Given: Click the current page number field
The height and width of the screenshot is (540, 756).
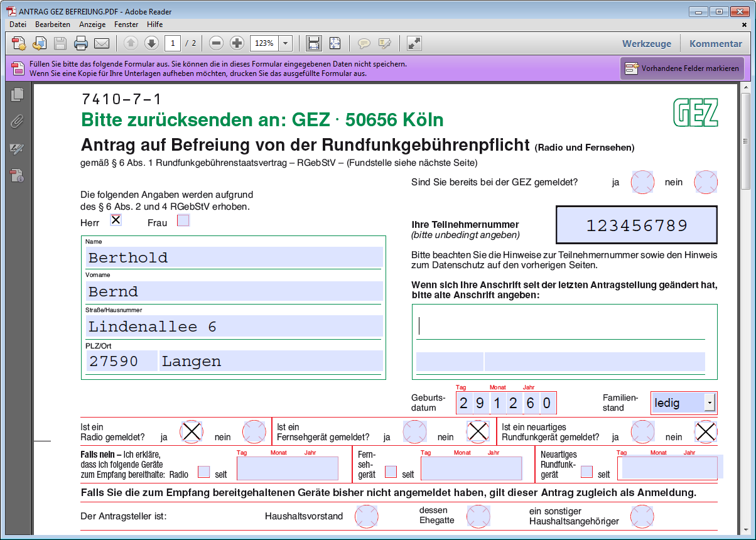Looking at the screenshot, I should (x=173, y=43).
